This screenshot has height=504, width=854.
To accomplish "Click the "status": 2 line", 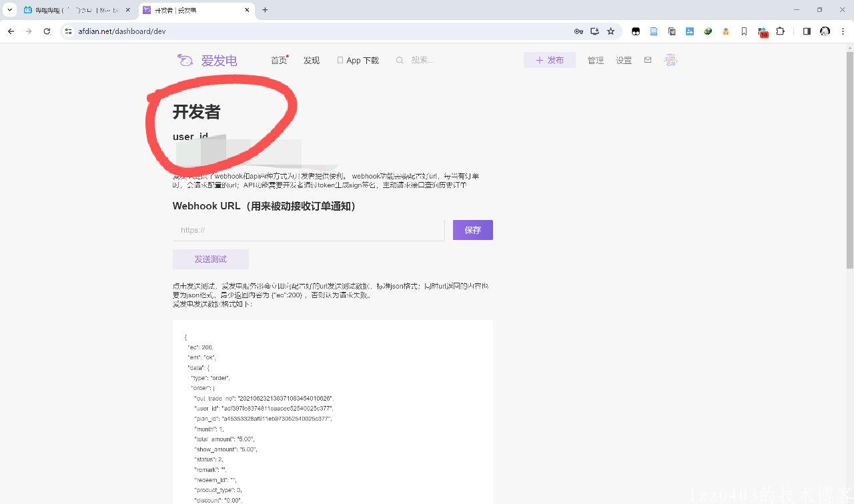I will (209, 459).
